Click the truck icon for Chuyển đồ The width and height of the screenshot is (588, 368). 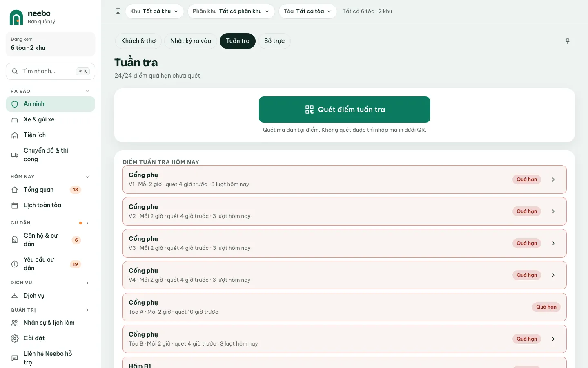(x=15, y=155)
